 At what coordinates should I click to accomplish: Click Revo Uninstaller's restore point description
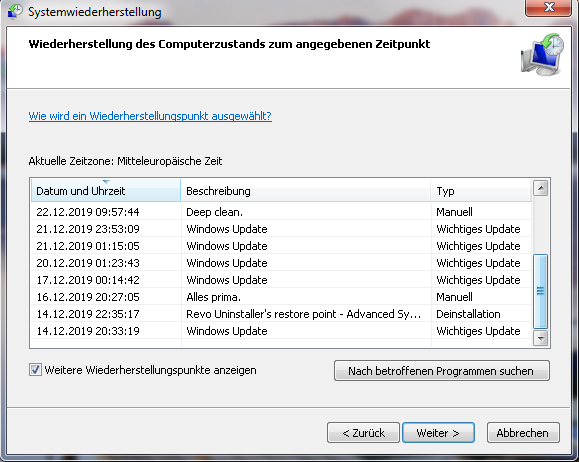click(x=303, y=314)
